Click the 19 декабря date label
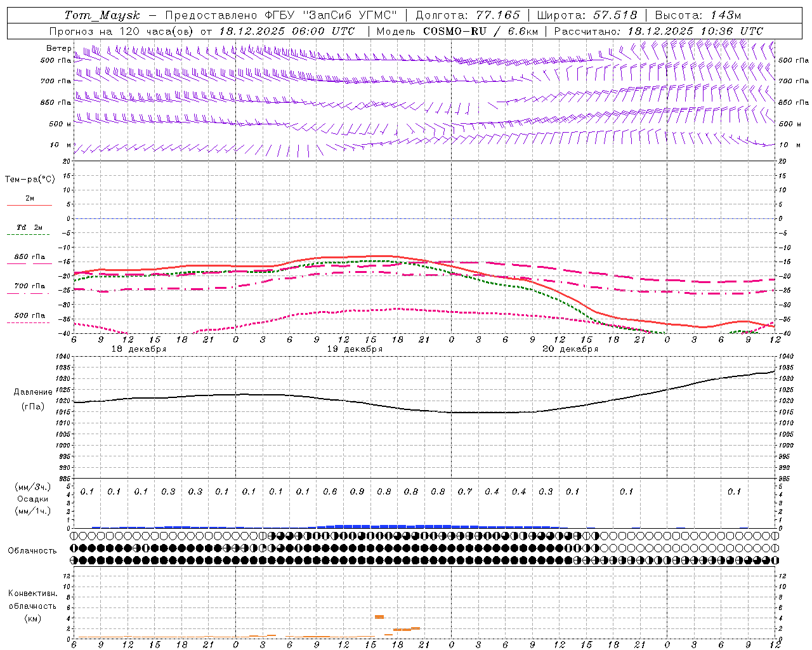Screen dimensions: 812x650 pos(355,349)
